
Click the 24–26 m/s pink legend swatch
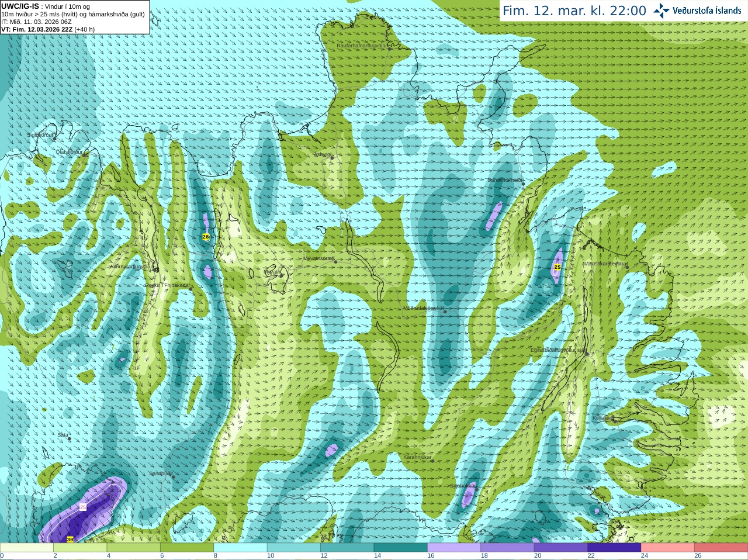tap(668, 548)
